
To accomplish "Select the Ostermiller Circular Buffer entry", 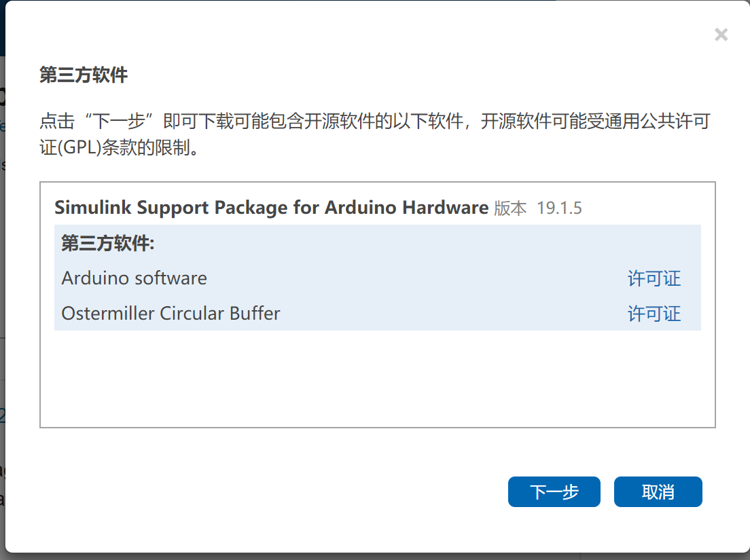I will click(x=171, y=313).
